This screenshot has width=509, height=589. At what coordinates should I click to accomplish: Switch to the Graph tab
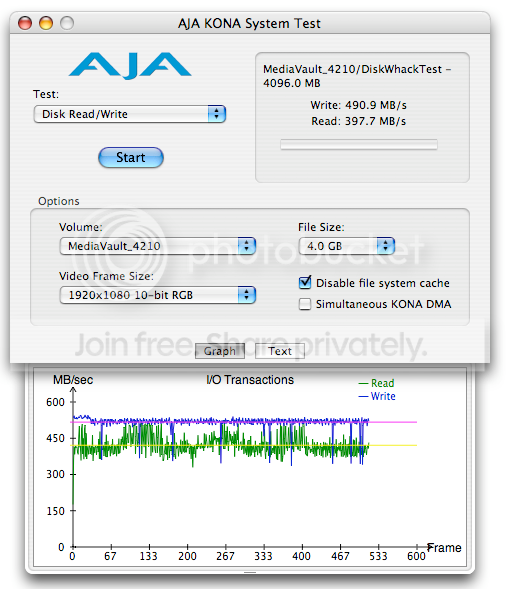pyautogui.click(x=220, y=351)
